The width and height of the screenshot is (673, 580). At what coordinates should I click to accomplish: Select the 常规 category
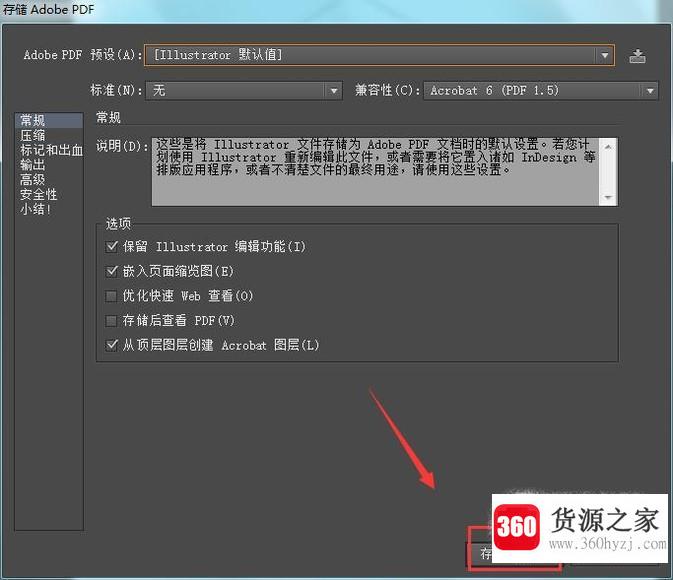pyautogui.click(x=49, y=120)
